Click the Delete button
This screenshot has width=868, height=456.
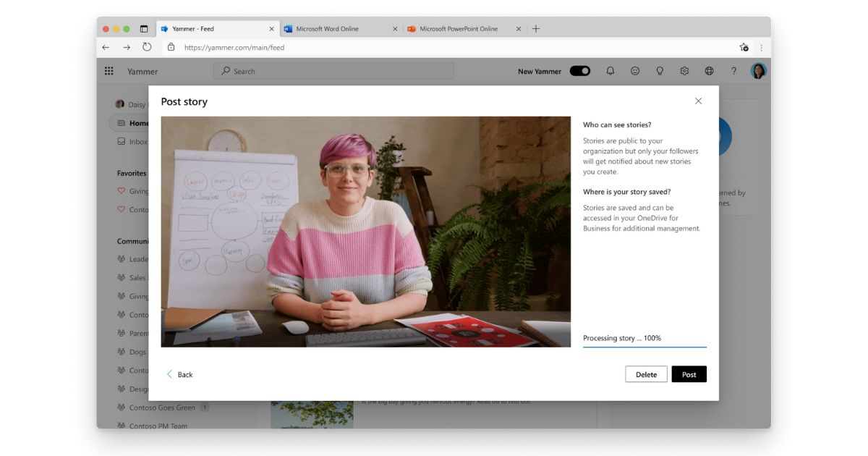646,374
